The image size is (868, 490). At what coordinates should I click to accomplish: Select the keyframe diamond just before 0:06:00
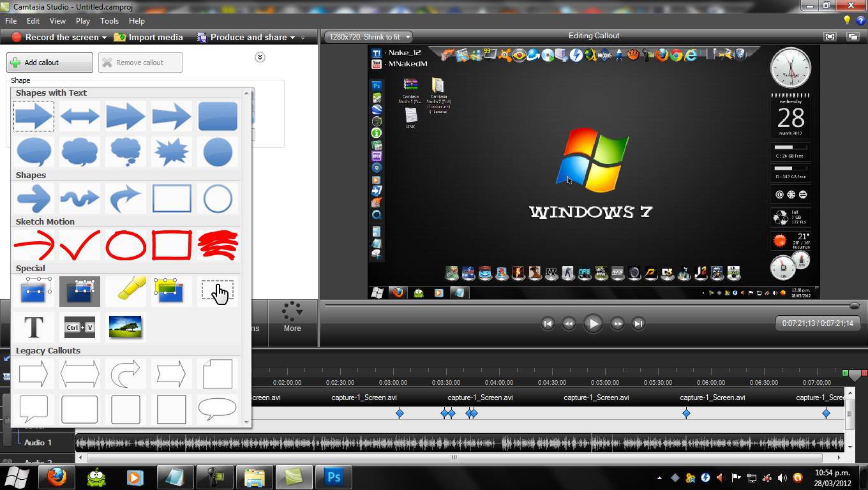point(686,413)
